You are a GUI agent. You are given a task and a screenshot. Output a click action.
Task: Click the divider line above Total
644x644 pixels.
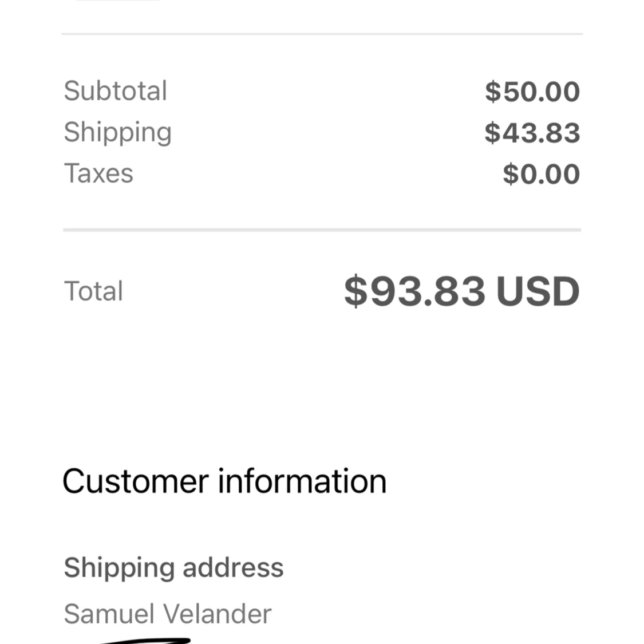point(322,230)
